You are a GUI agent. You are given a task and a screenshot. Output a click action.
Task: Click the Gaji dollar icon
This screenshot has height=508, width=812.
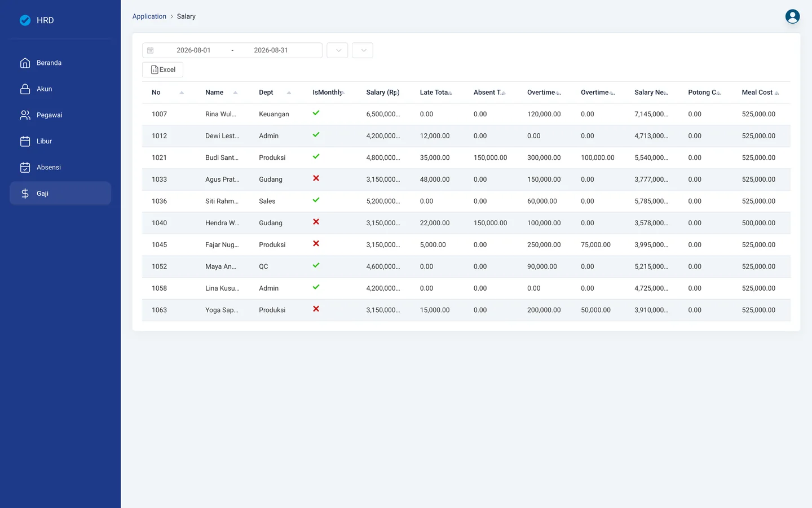pos(25,193)
